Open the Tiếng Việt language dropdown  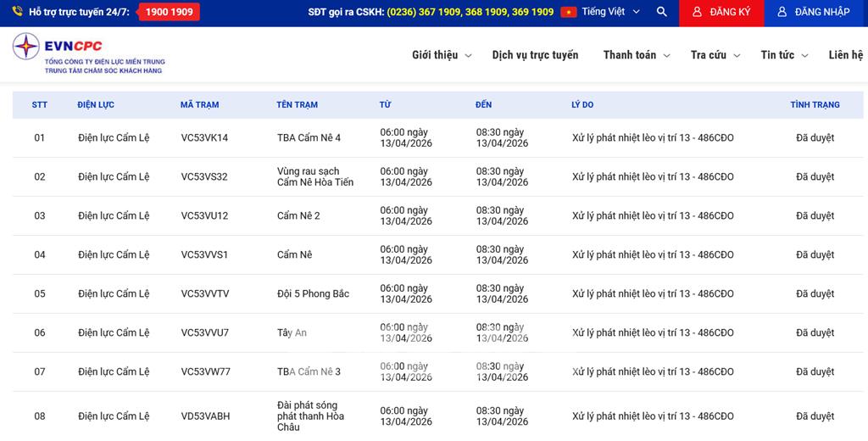pyautogui.click(x=611, y=12)
